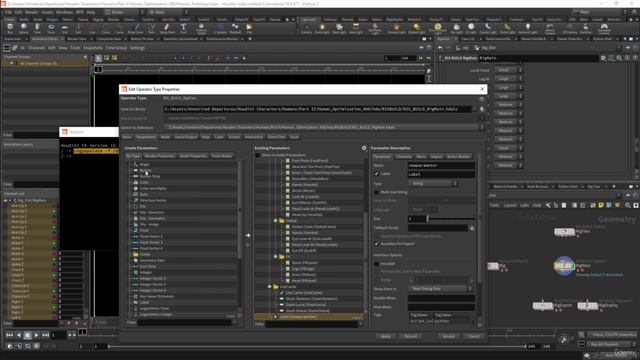Image resolution: width=640 pixels, height=360 pixels.
Task: Click the file chooser icon beside Save to Library
Action: (x=482, y=109)
